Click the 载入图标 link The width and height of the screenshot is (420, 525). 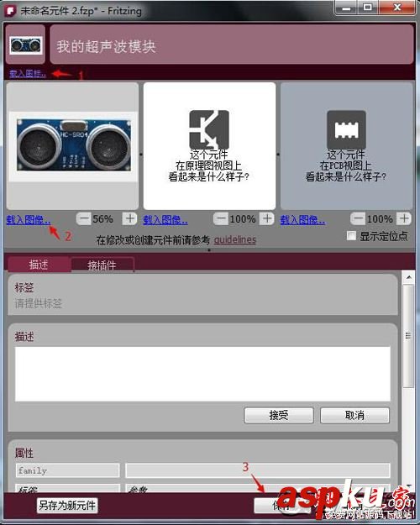pyautogui.click(x=28, y=73)
